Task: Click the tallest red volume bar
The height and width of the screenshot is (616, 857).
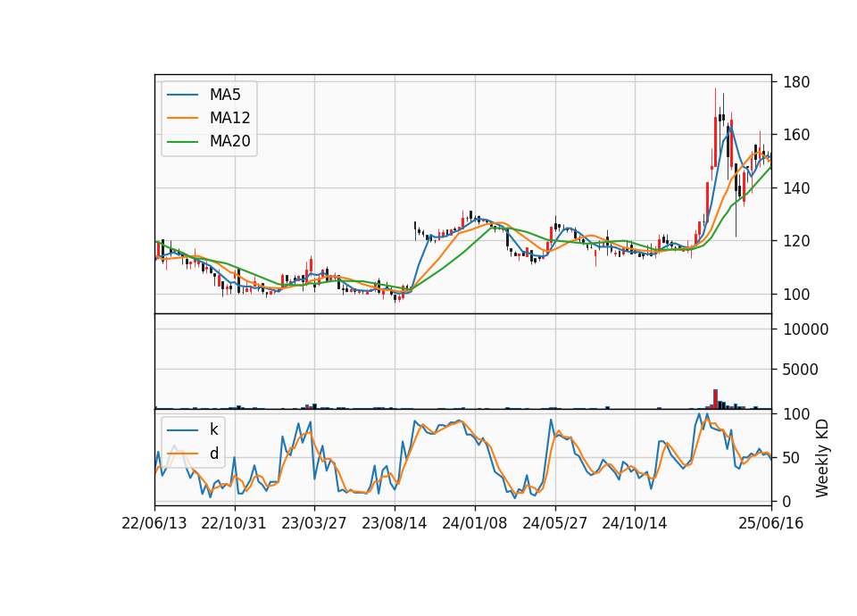Action: coord(715,399)
